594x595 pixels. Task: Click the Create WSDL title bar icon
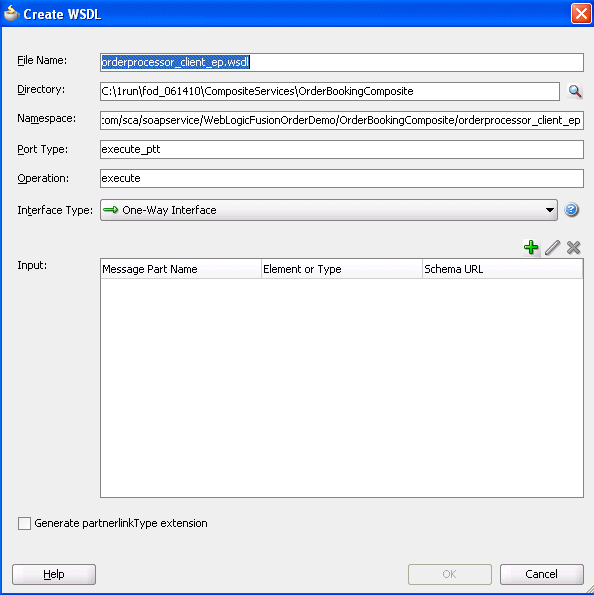click(11, 14)
